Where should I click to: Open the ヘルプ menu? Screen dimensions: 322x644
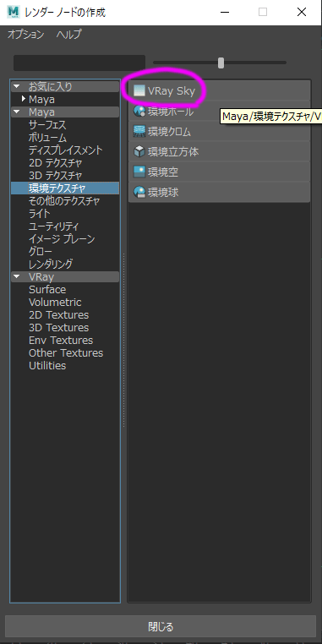(69, 35)
